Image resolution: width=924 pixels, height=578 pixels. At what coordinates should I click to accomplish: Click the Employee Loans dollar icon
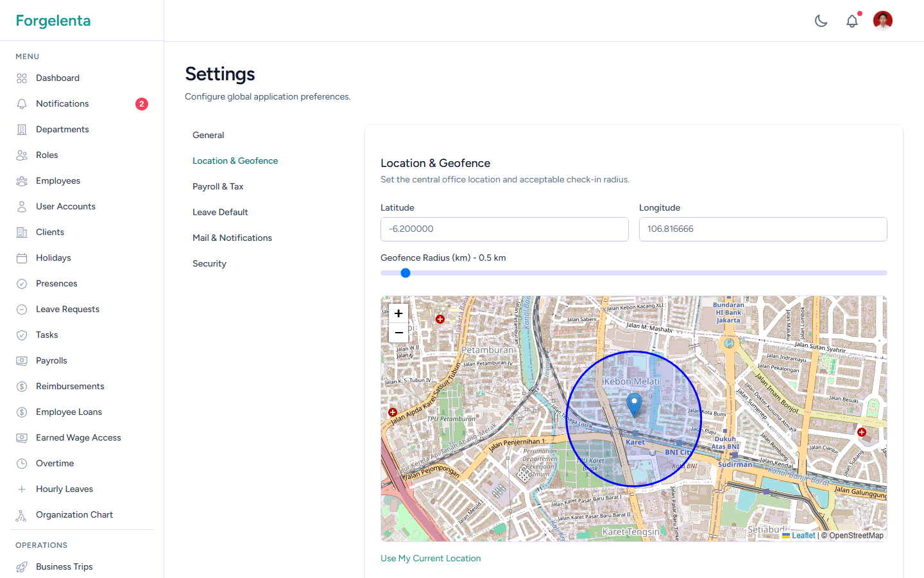pyautogui.click(x=22, y=412)
